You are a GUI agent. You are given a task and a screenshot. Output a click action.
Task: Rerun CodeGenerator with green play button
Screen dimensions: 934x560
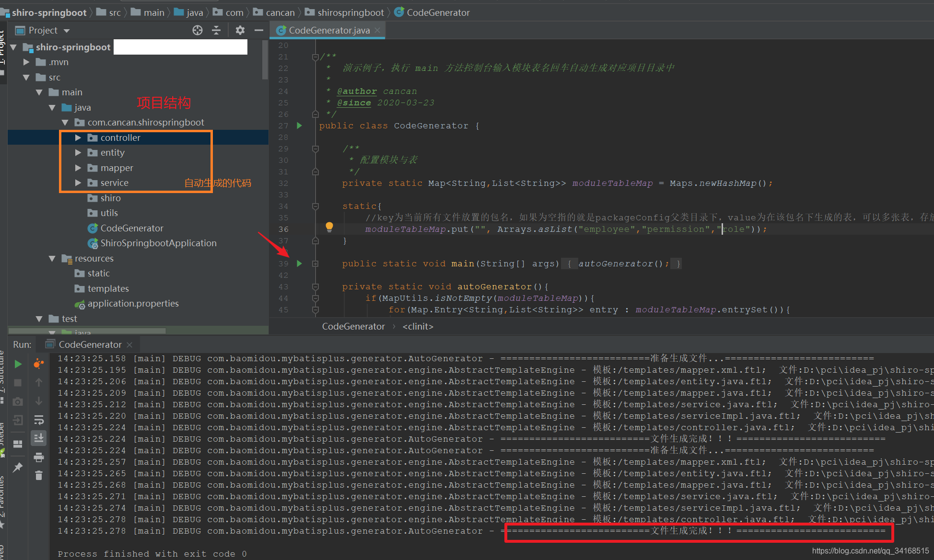point(18,364)
